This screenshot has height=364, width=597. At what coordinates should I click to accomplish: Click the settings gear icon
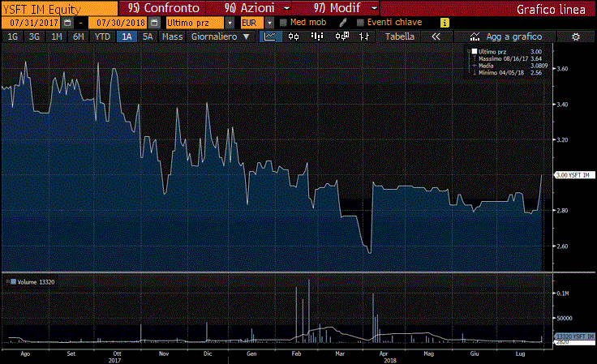click(576, 37)
